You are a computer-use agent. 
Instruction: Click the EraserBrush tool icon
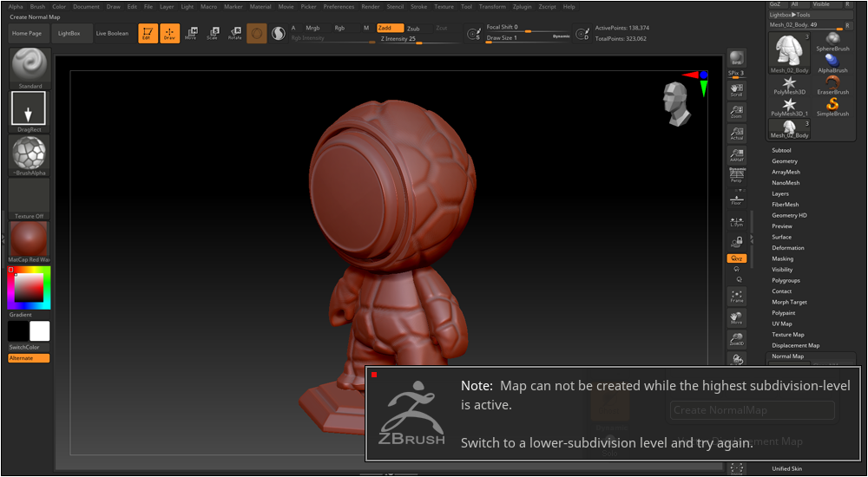click(832, 84)
